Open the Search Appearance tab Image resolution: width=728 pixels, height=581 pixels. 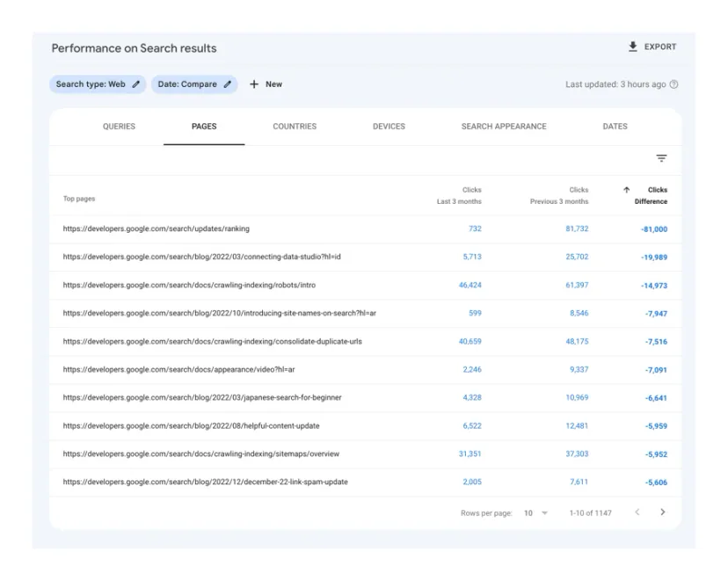[x=504, y=127]
